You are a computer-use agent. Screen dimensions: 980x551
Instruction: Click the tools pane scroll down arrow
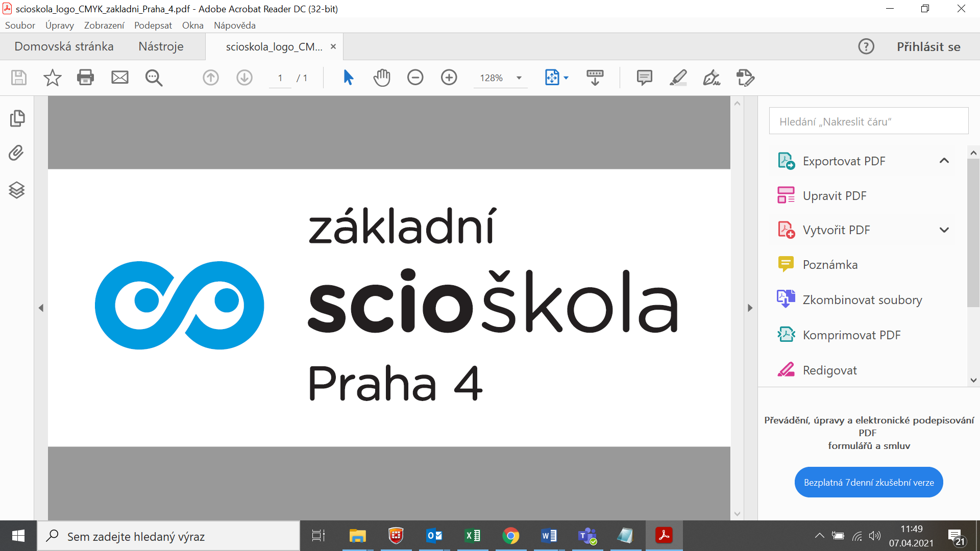(x=973, y=380)
